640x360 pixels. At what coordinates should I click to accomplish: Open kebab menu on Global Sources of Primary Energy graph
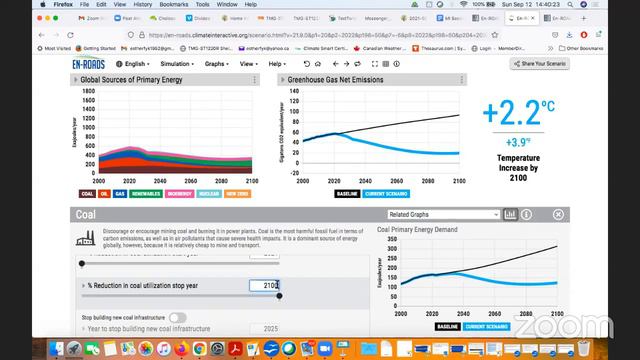(254, 80)
